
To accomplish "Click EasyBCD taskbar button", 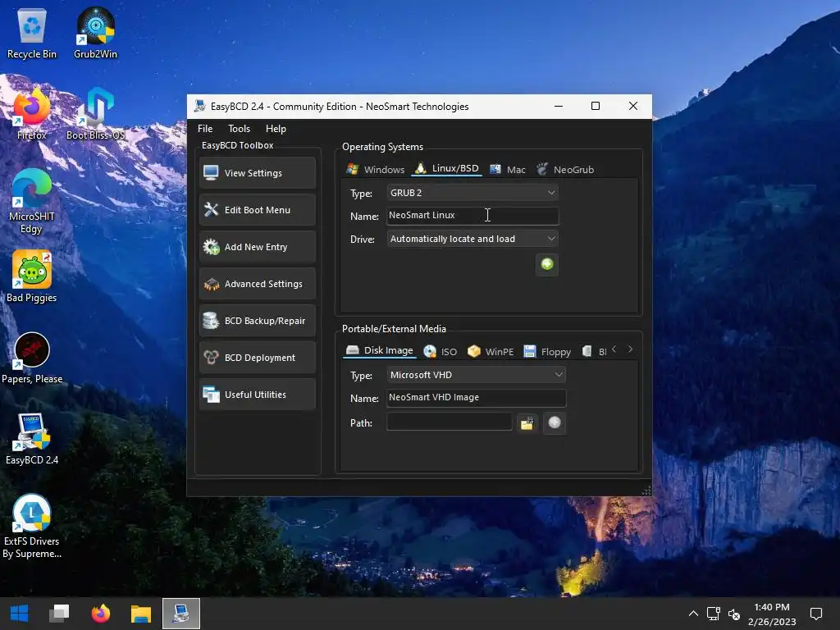I will point(181,614).
